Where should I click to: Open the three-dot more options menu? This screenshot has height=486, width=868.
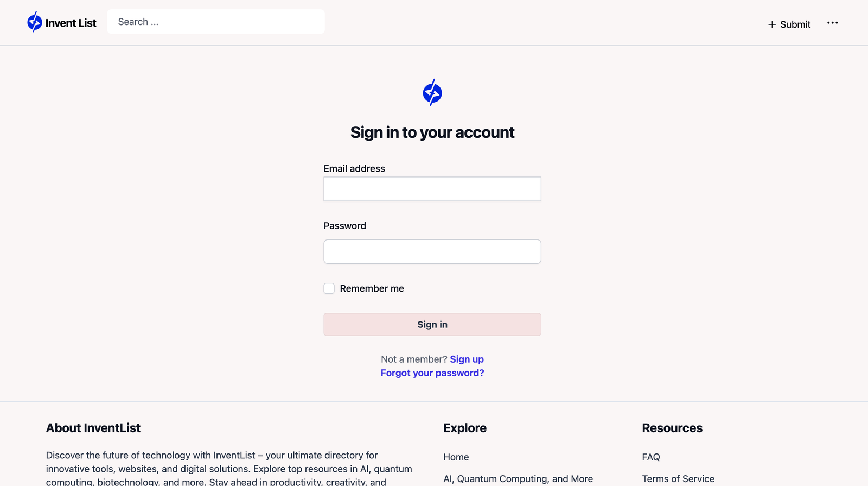click(833, 23)
